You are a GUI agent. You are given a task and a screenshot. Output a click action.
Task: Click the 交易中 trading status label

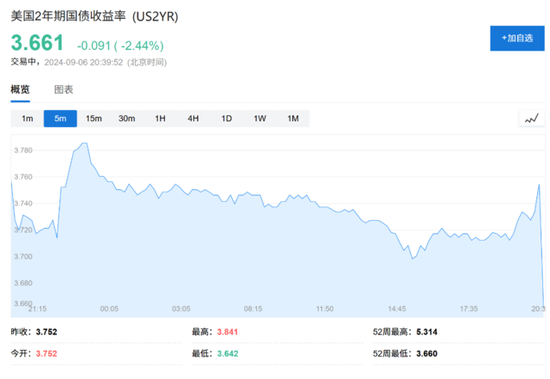point(23,62)
